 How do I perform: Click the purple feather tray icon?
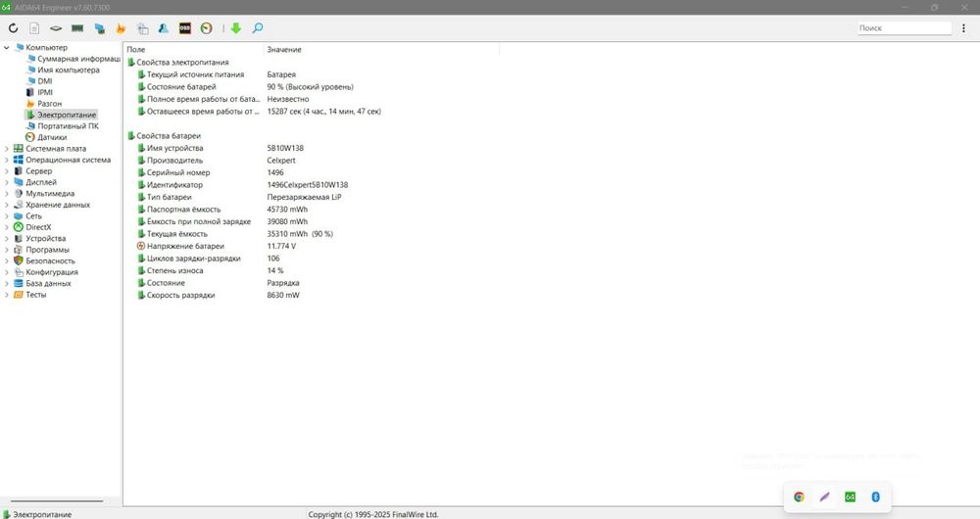pyautogui.click(x=824, y=497)
